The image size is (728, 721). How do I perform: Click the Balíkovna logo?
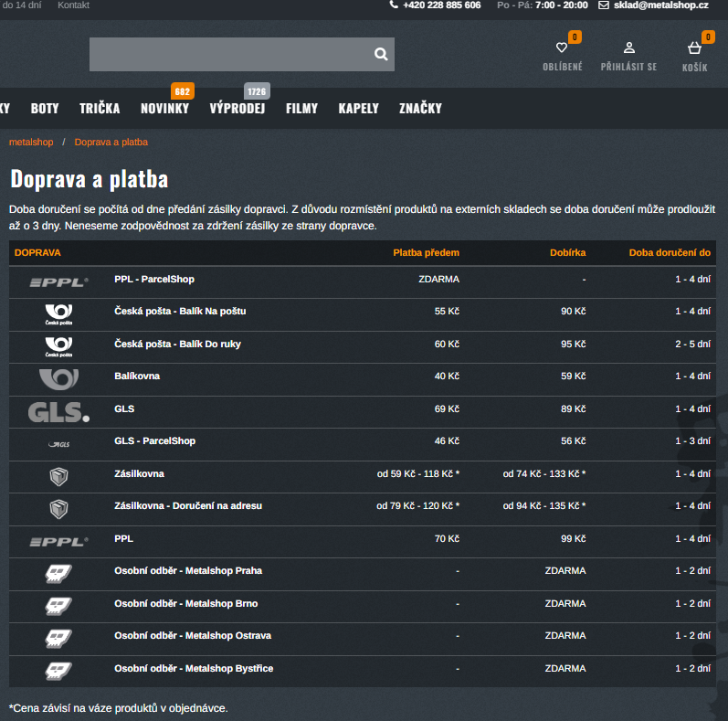coord(59,379)
